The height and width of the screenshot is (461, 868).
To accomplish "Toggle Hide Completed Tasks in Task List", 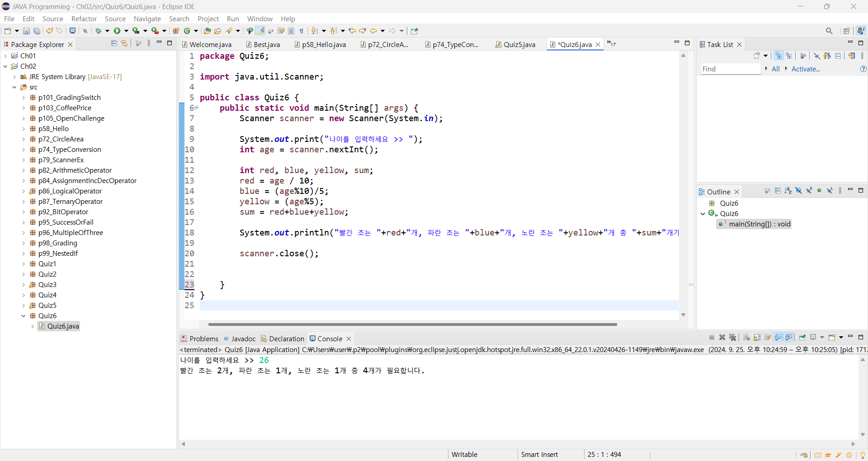I will click(817, 56).
